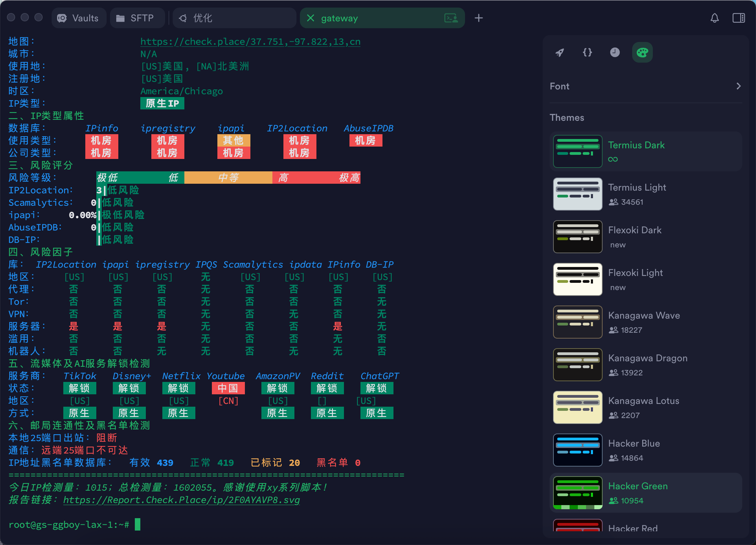Select the Termius Dark theme
Image resolution: width=756 pixels, height=545 pixels.
pyautogui.click(x=646, y=151)
